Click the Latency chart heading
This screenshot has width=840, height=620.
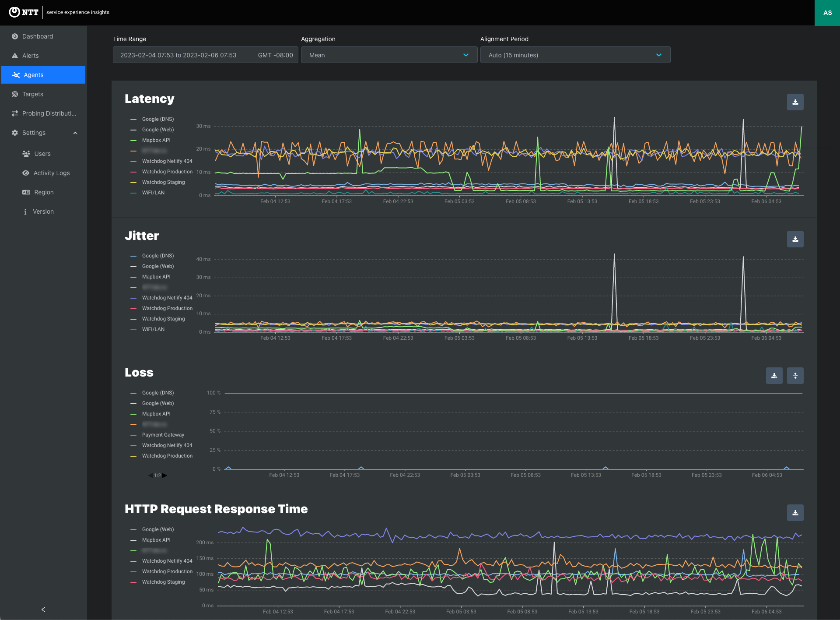pos(150,99)
